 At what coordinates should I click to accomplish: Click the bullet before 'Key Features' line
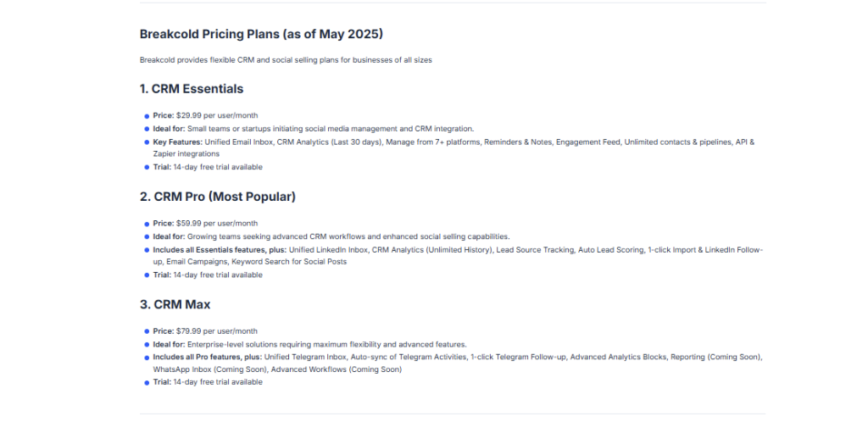point(147,142)
